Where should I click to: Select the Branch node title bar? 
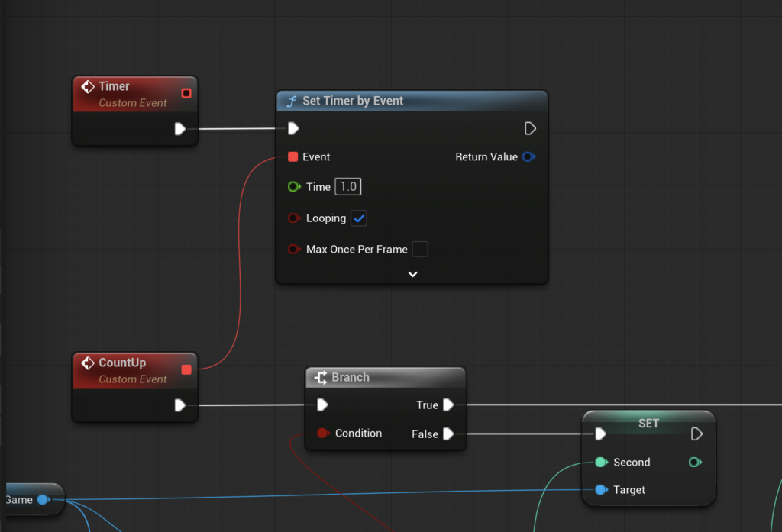[386, 377]
